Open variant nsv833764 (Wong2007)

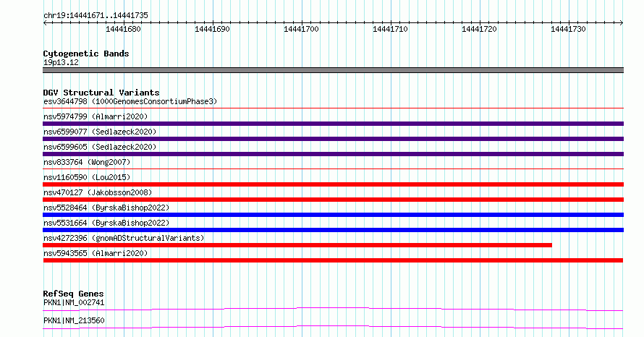pyautogui.click(x=87, y=162)
